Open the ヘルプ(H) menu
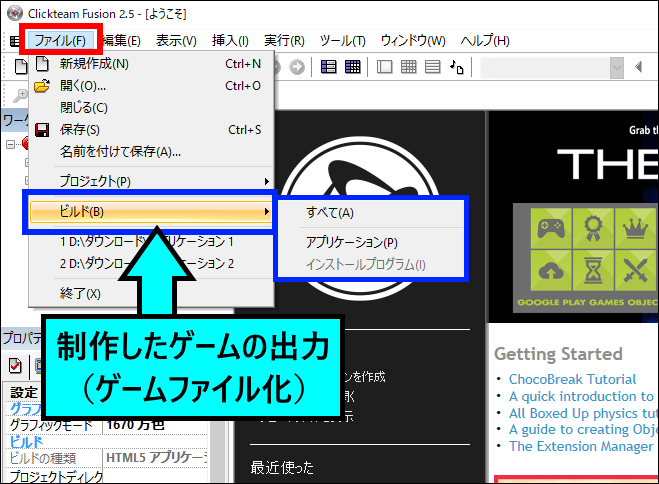The image size is (659, 484). click(x=485, y=41)
